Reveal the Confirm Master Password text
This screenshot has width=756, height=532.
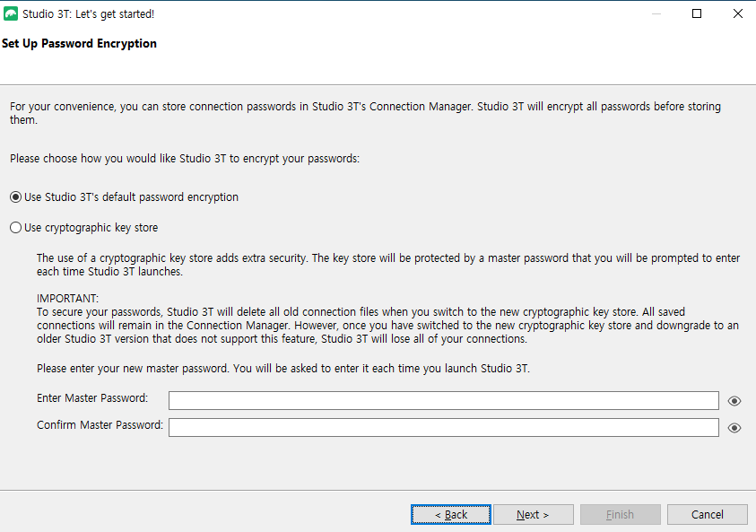pos(734,428)
